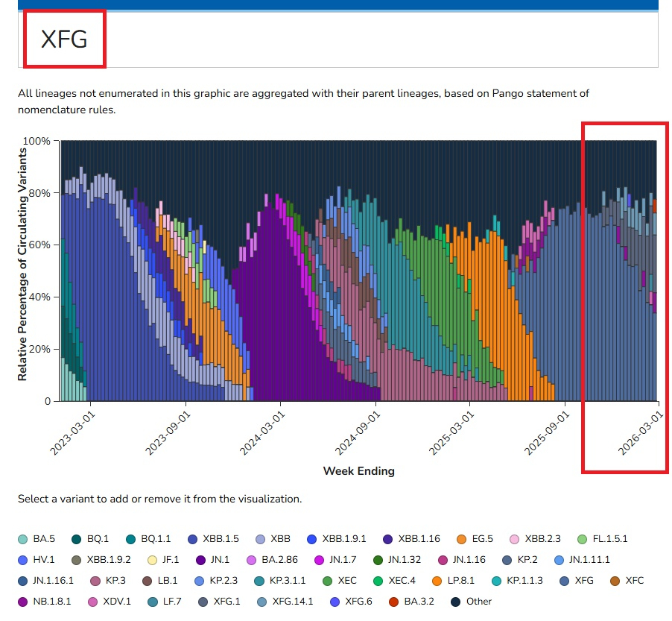Click the dark navy Other legend circle

[x=454, y=602]
